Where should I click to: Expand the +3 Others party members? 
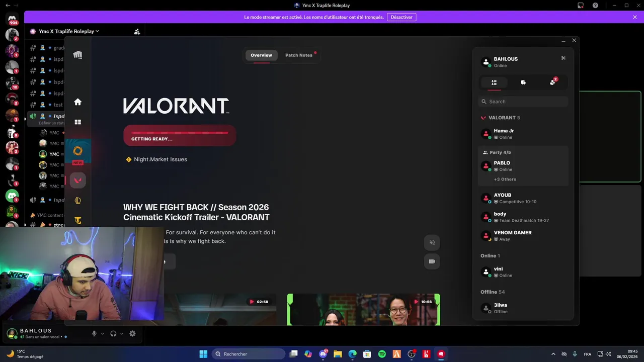505,179
